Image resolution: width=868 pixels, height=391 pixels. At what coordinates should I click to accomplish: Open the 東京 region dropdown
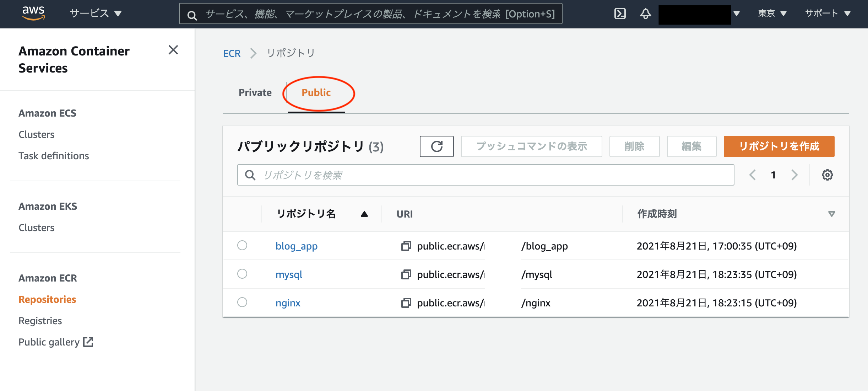(772, 14)
